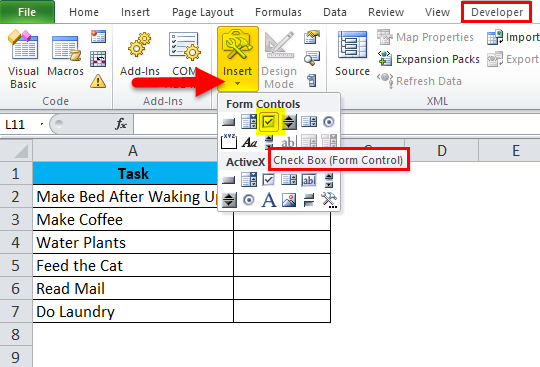Screen dimensions: 540x367
Task: Switch to the Formulas tab
Action: (278, 12)
